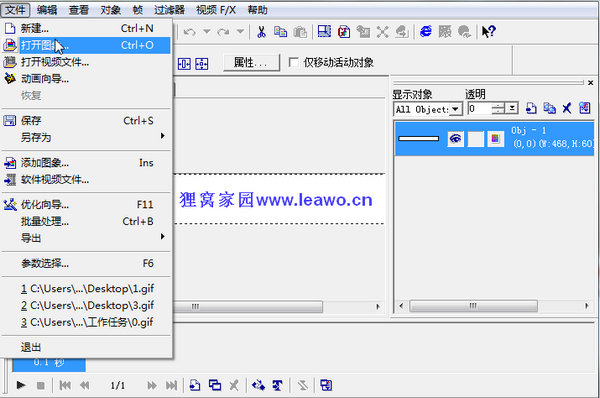Expand the All Objects dropdown
This screenshot has width=600, height=398.
[455, 109]
